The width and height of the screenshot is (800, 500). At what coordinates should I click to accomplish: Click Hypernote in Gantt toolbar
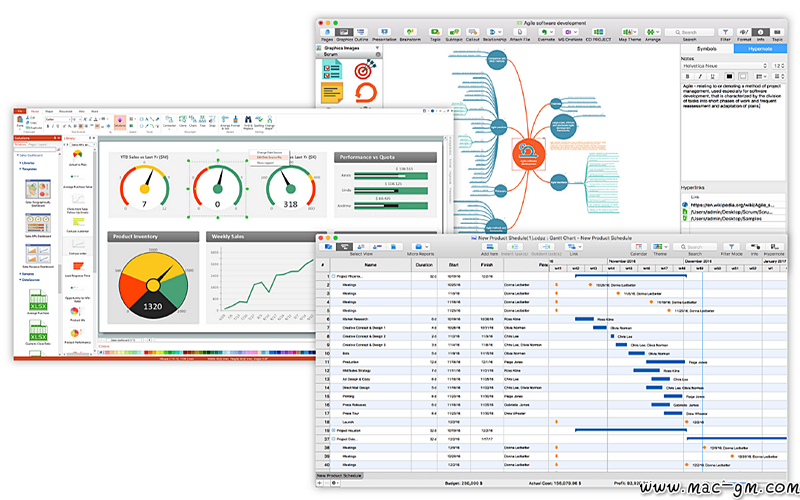tap(774, 246)
